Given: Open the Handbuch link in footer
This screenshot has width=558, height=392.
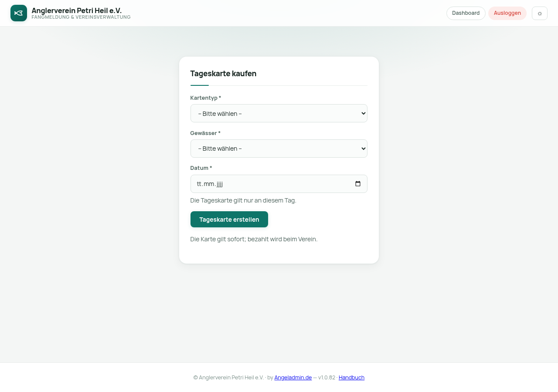Looking at the screenshot, I should pyautogui.click(x=351, y=378).
